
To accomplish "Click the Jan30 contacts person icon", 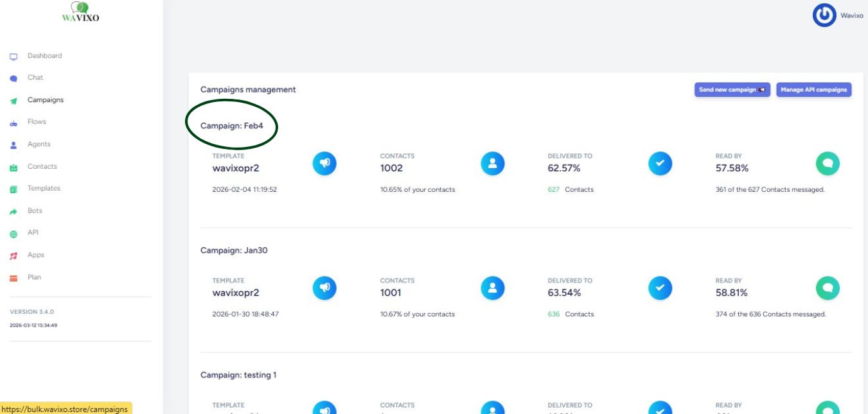I will click(x=492, y=288).
